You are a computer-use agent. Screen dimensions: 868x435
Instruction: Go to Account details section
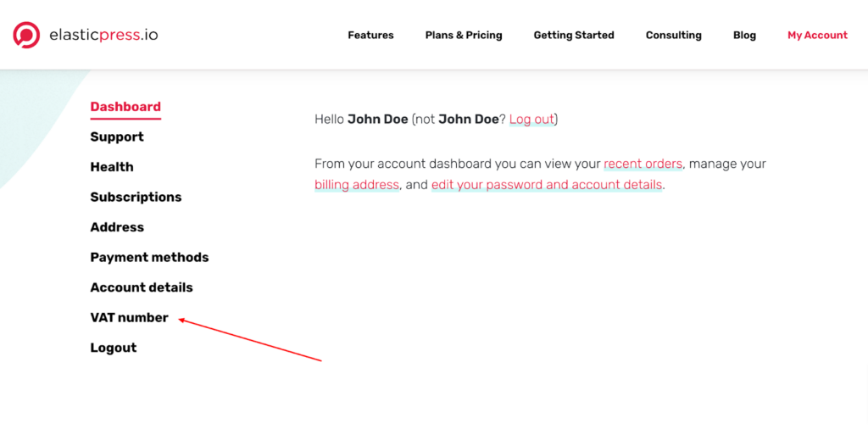tap(142, 287)
